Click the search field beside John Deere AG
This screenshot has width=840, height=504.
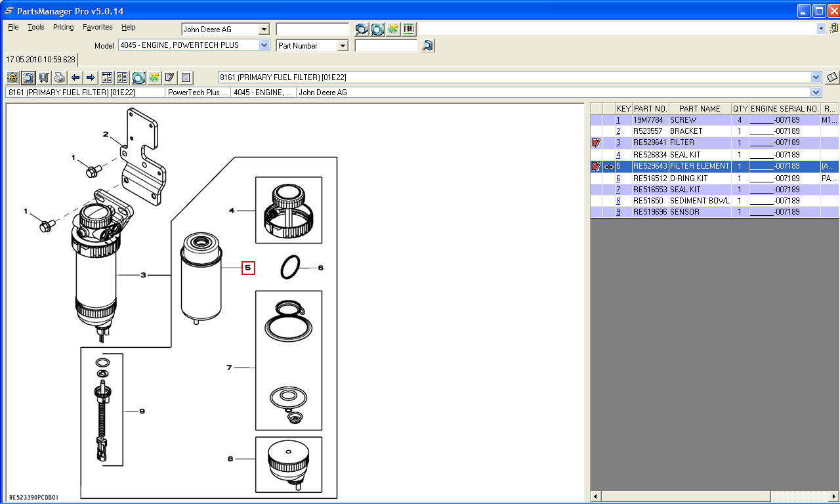312,30
